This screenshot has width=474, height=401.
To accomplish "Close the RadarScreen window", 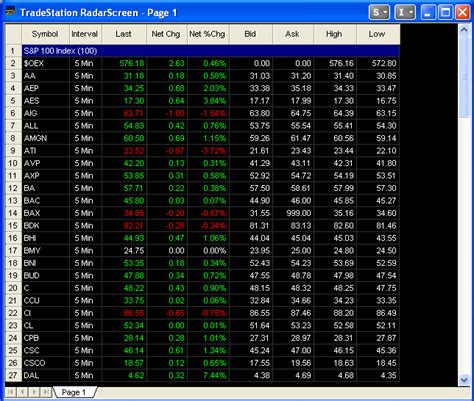I will tap(463, 13).
